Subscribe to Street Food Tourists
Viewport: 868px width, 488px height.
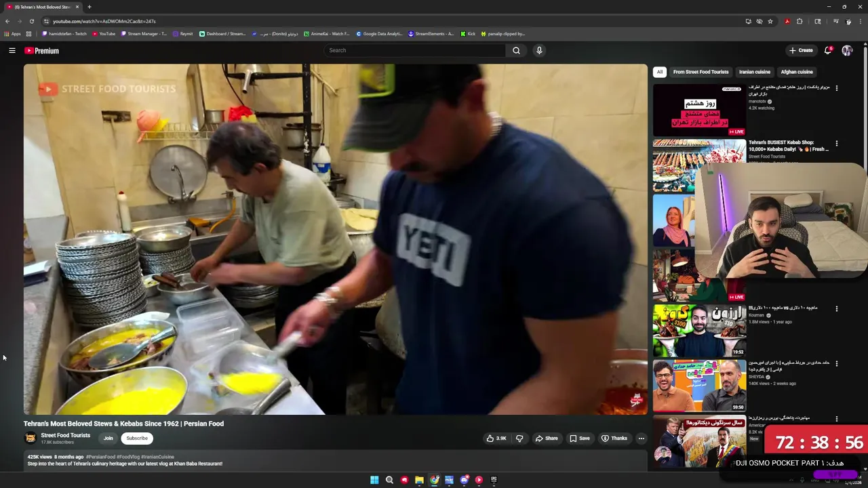tap(137, 439)
